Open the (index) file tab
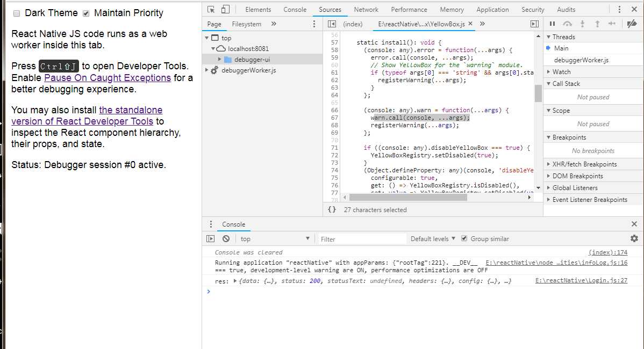Screen dimensions: 644x349 click(x=353, y=24)
